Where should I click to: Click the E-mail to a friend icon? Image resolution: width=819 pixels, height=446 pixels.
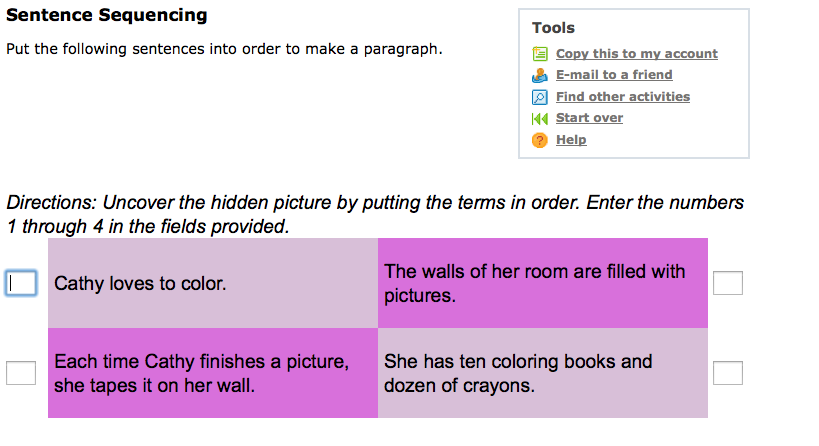click(x=540, y=75)
